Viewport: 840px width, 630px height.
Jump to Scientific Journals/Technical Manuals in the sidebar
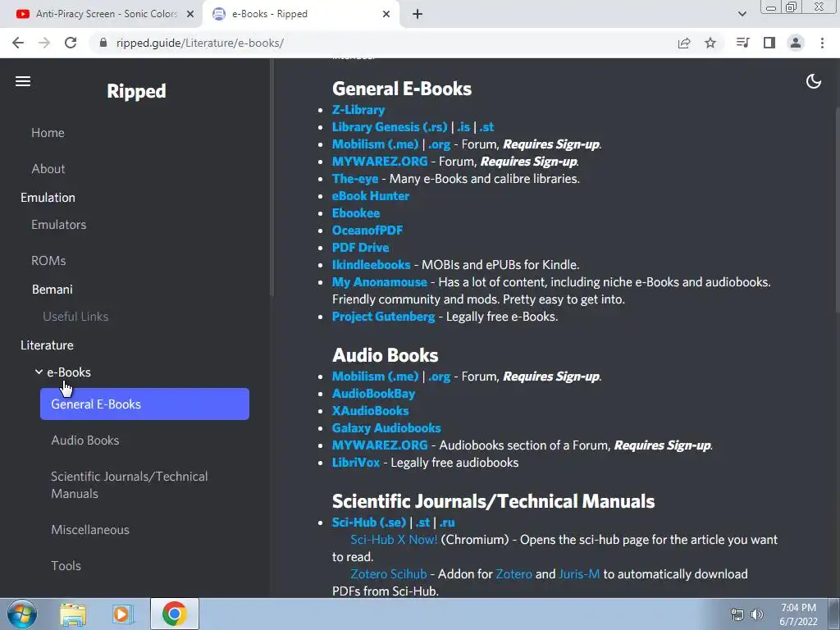[129, 485]
